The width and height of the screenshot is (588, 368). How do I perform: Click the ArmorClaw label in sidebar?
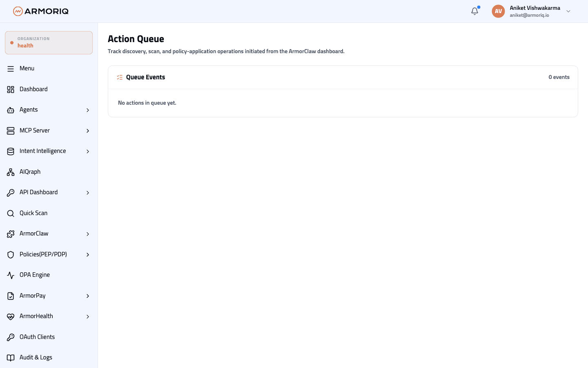click(34, 233)
